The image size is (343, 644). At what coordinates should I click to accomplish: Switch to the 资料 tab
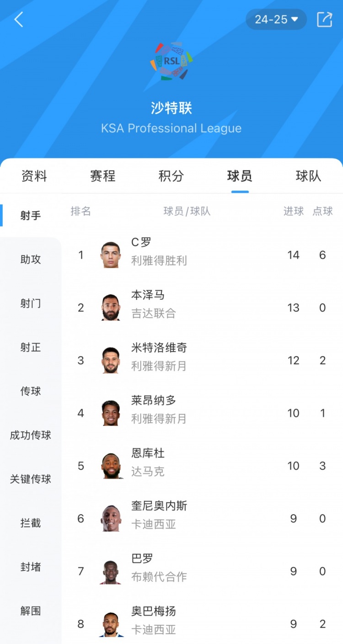(x=34, y=176)
